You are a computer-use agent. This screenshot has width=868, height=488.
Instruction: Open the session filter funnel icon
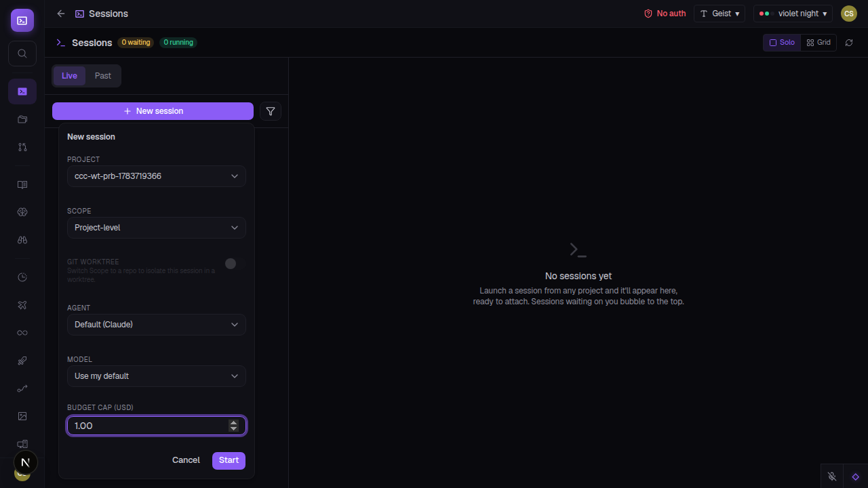click(x=271, y=111)
